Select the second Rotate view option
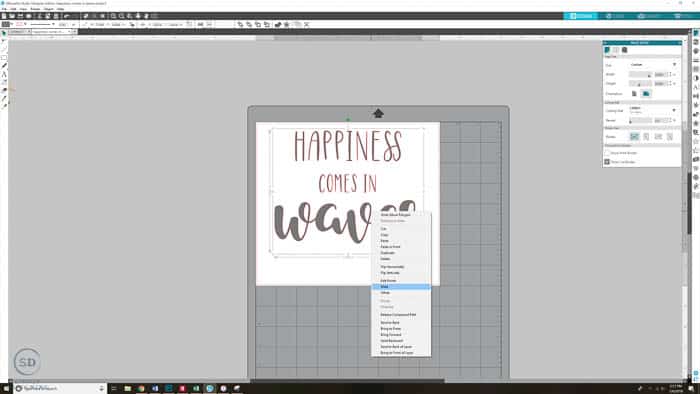This screenshot has width=700, height=394. (646, 137)
